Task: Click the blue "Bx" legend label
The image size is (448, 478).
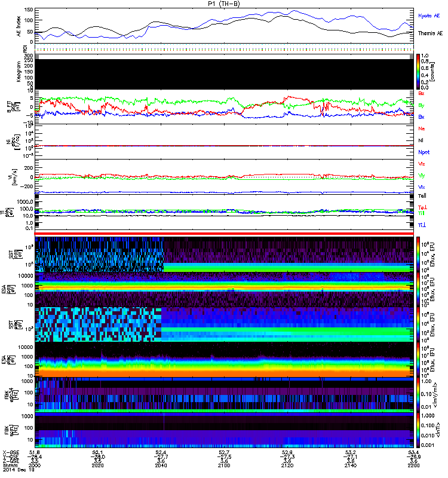Action: pos(421,117)
